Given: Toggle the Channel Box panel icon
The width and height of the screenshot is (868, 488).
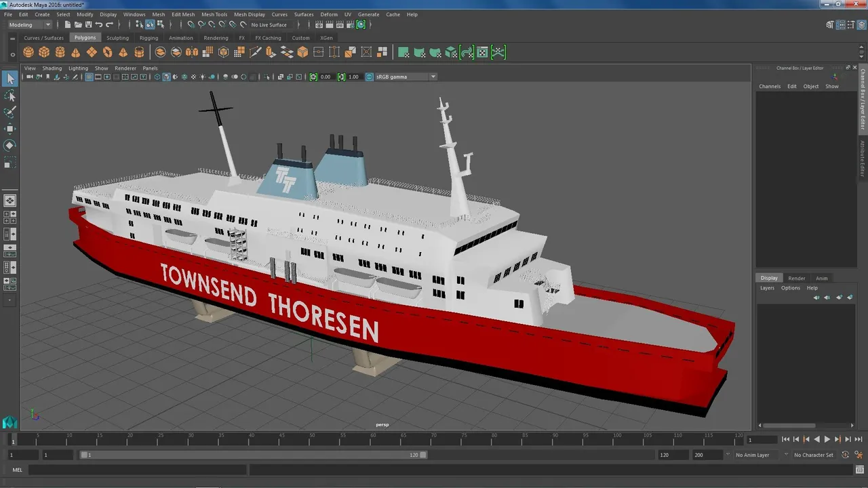Looking at the screenshot, I should (x=861, y=24).
